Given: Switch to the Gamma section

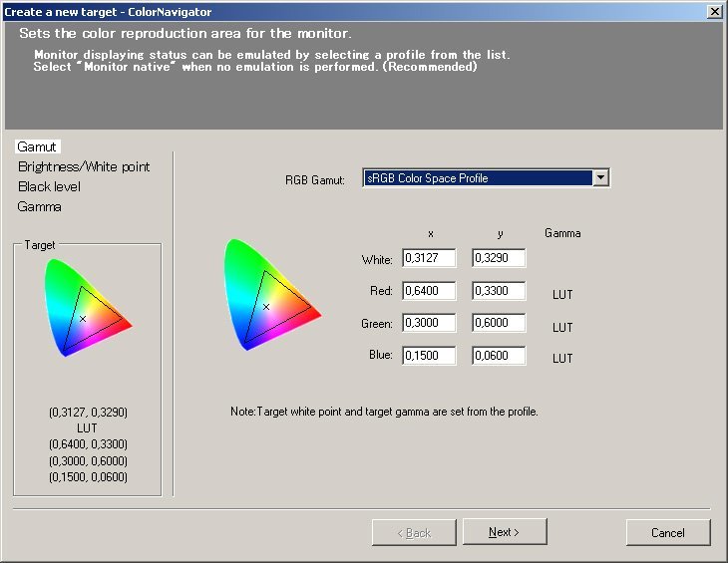Looking at the screenshot, I should (40, 206).
